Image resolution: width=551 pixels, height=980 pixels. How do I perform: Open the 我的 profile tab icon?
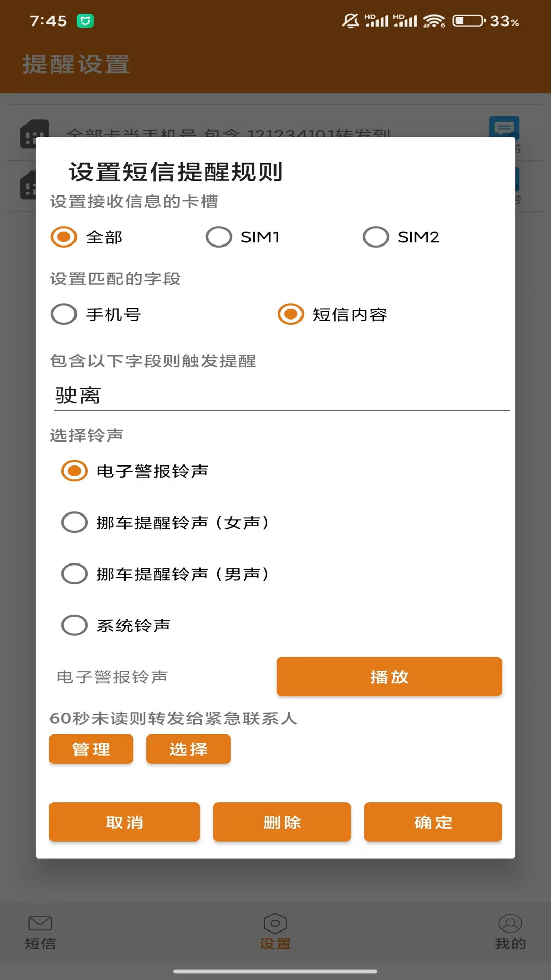(x=510, y=923)
